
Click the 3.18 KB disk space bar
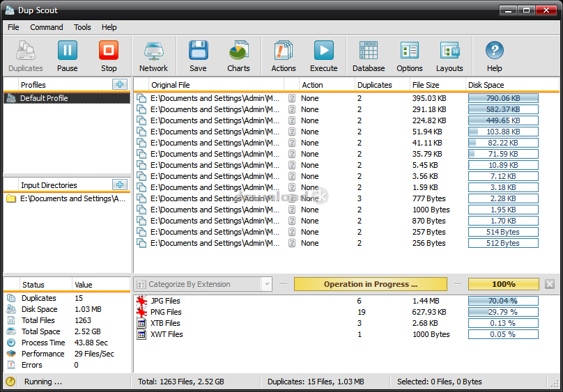(x=503, y=187)
